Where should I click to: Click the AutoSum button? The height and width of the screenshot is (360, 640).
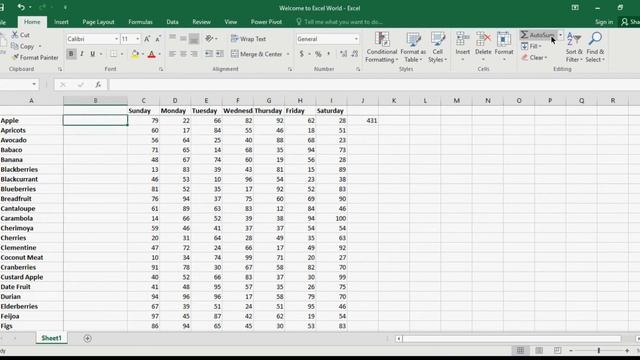pyautogui.click(x=539, y=35)
